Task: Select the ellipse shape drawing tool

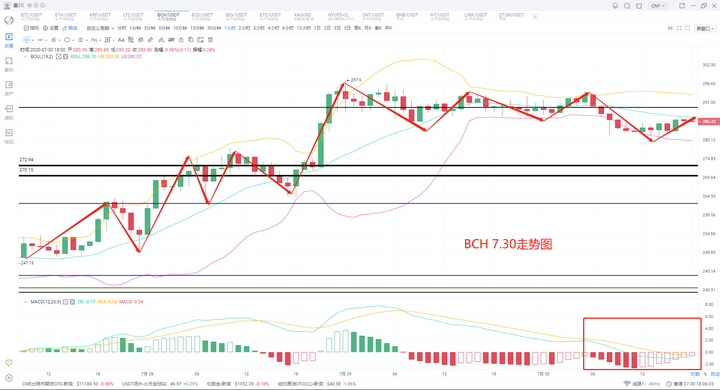Action: tap(67, 40)
